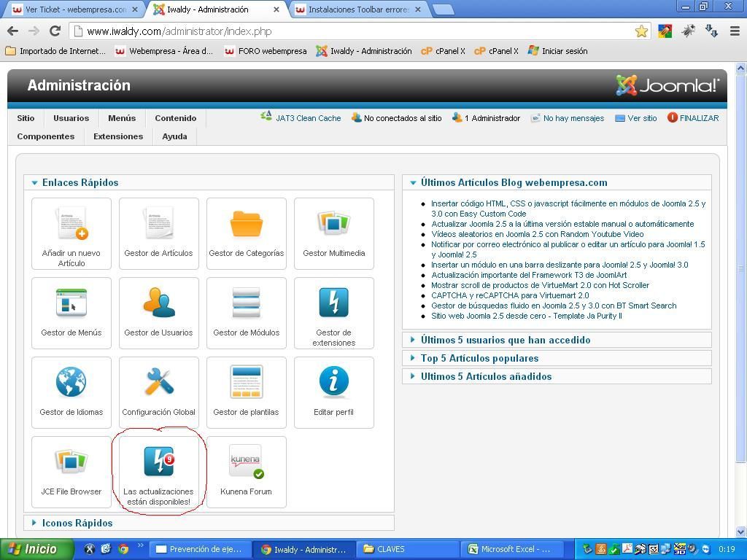747x560 pixels.
Task: Click JAT3 Clean Cache link
Action: [309, 118]
